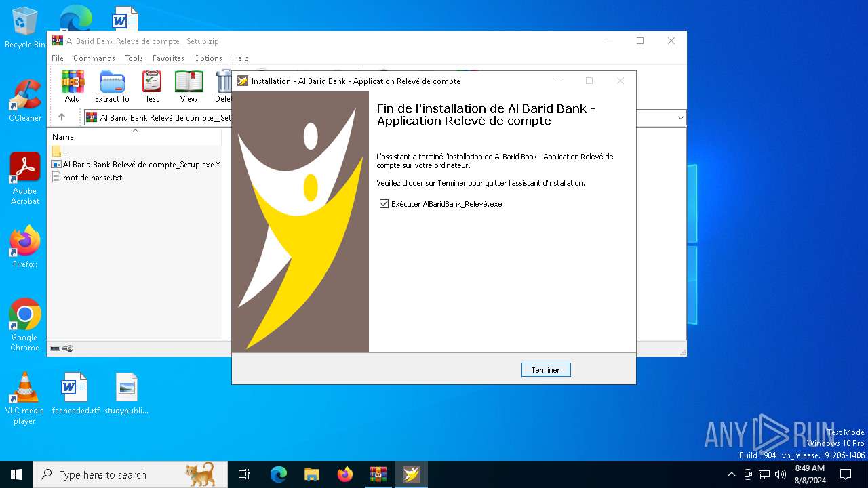Screen dimensions: 868x488
Task: Open network settings tray icon
Action: tap(764, 474)
